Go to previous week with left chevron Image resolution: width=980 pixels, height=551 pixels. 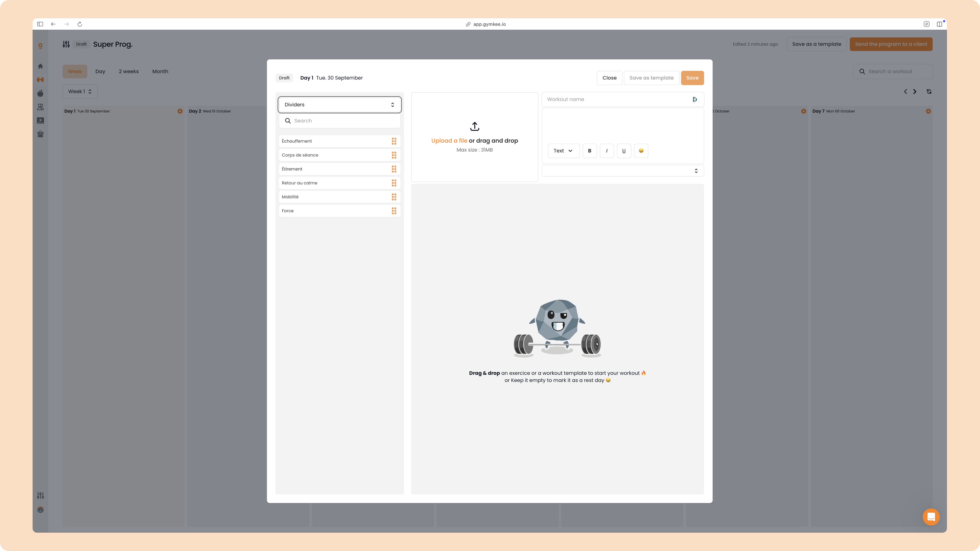(x=905, y=91)
